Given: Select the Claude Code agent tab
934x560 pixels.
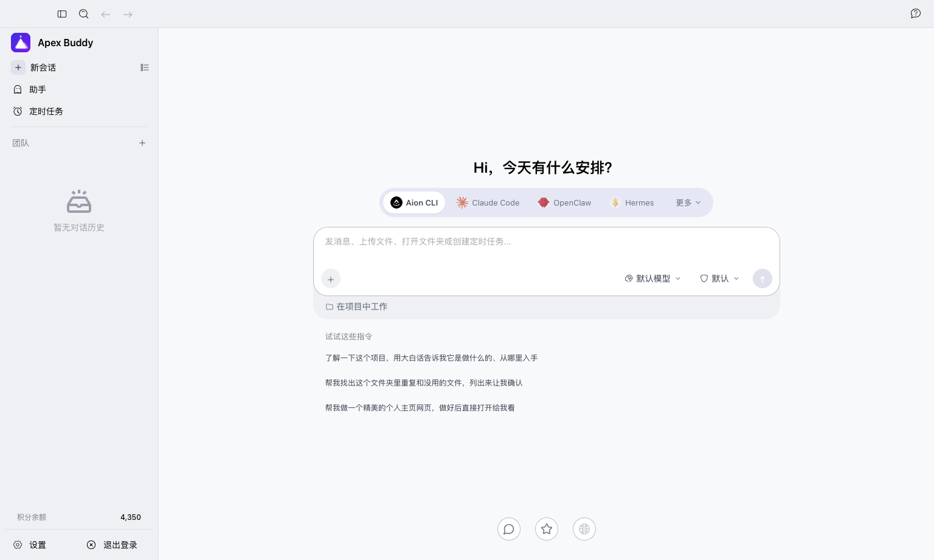Looking at the screenshot, I should coord(488,202).
